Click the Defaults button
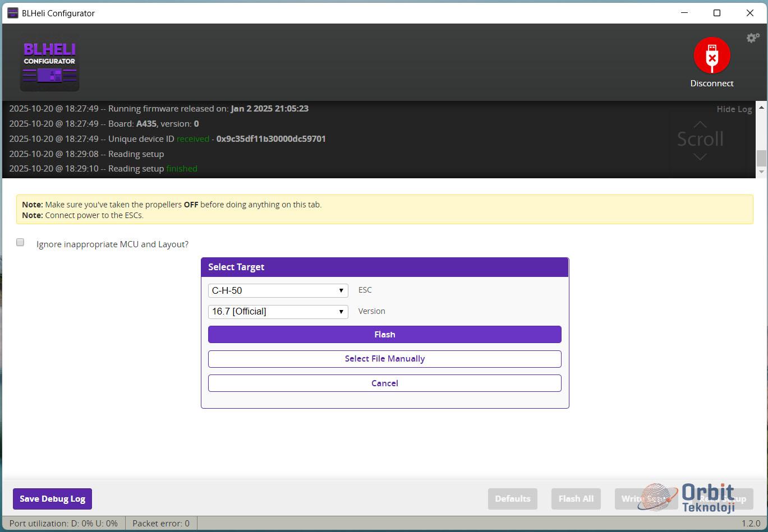 click(512, 499)
